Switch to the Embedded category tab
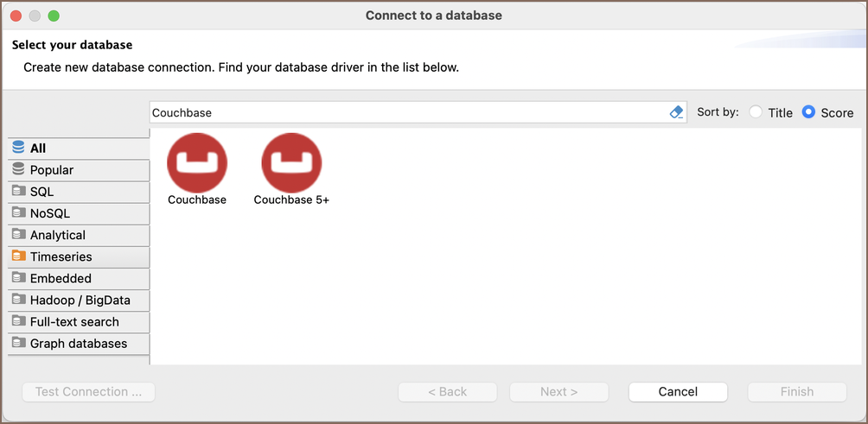This screenshot has height=424, width=868. pyautogui.click(x=61, y=278)
